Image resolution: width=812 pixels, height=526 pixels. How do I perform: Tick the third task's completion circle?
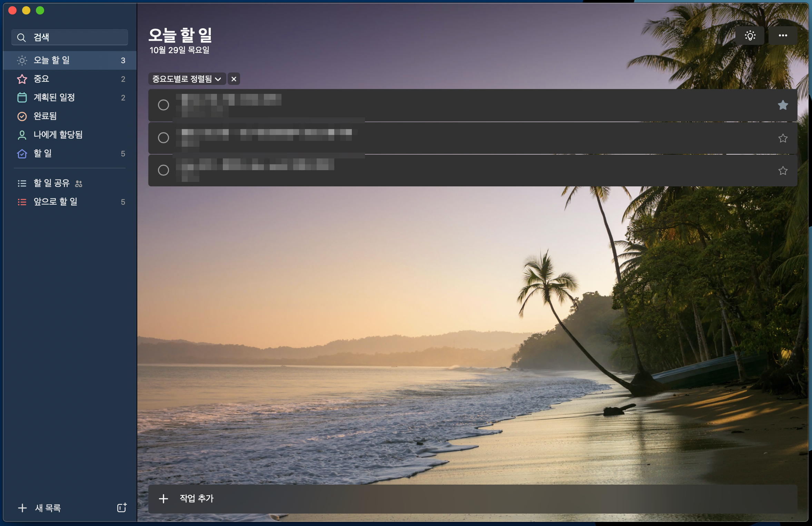tap(164, 170)
